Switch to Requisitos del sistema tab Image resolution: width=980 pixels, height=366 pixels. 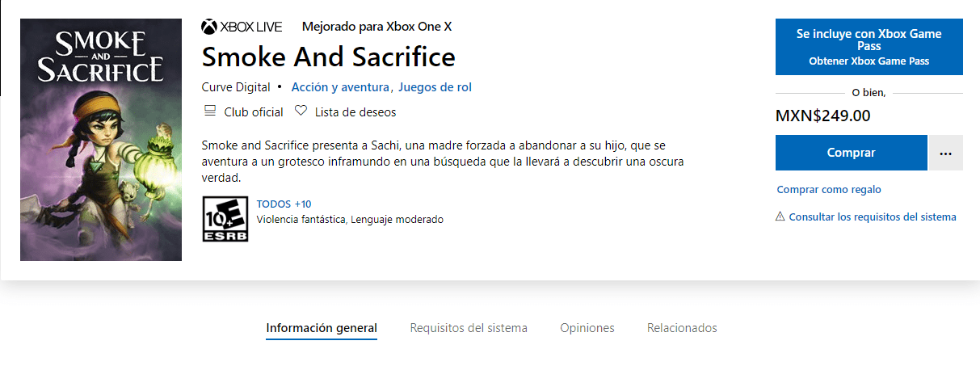(469, 328)
